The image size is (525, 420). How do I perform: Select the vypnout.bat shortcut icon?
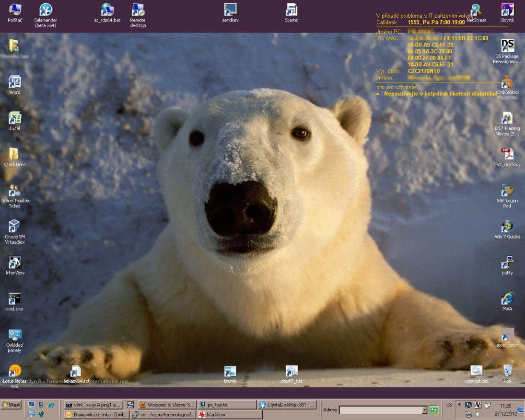[476, 371]
